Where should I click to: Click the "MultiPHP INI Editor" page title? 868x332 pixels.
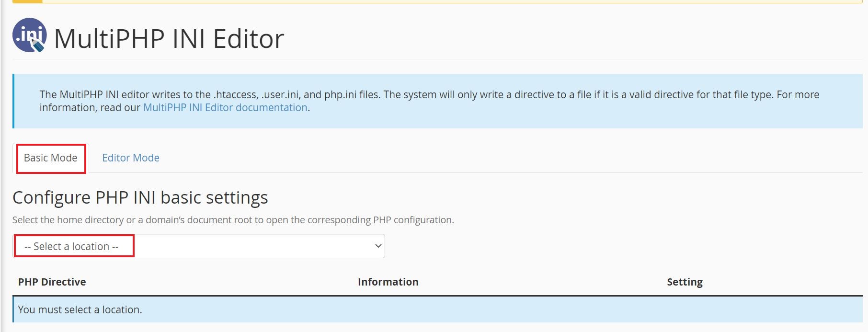(x=169, y=39)
